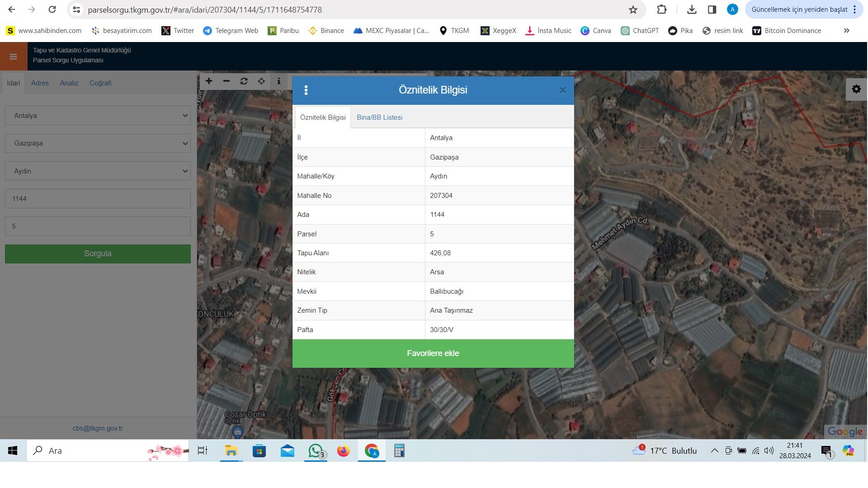
Task: Click the map refresh icon
Action: [244, 81]
